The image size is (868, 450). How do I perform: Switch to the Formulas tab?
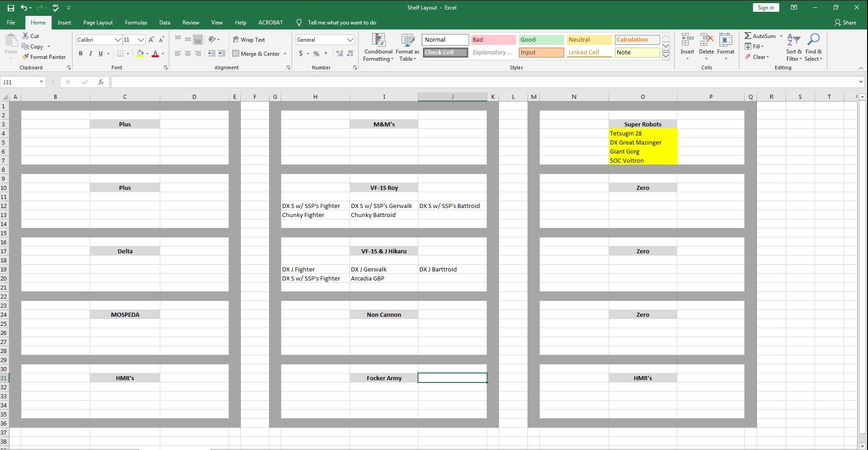tap(136, 23)
